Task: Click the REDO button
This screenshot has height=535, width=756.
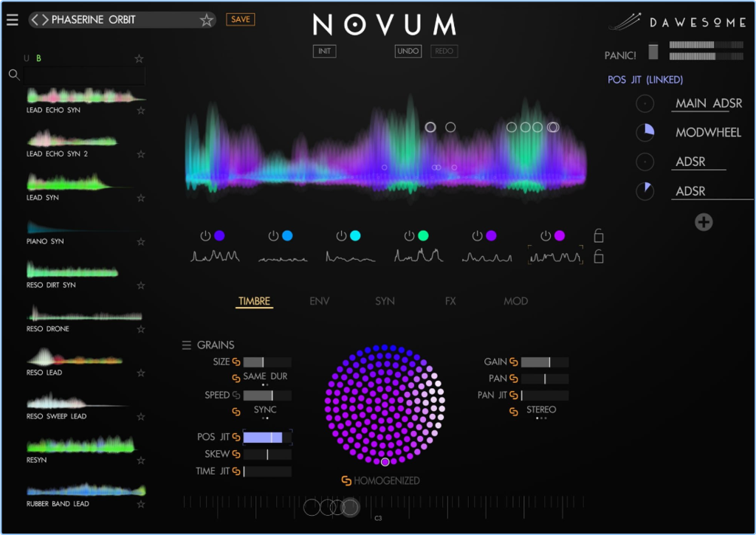Action: tap(444, 51)
